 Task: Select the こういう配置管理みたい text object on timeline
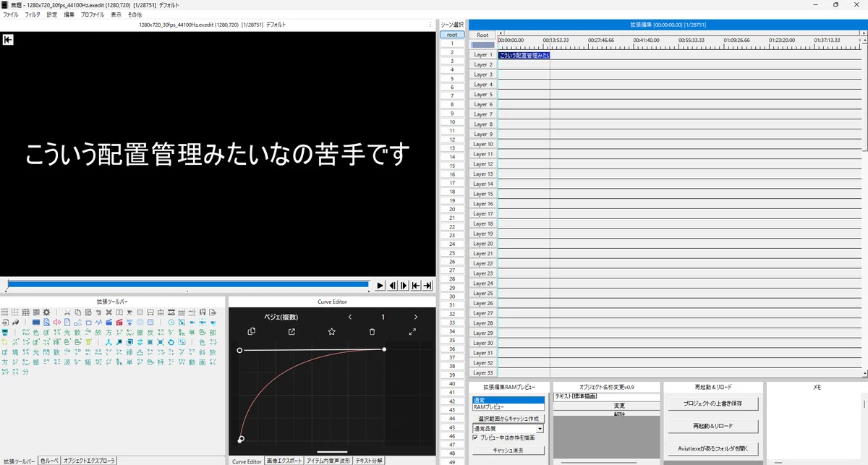[x=524, y=55]
